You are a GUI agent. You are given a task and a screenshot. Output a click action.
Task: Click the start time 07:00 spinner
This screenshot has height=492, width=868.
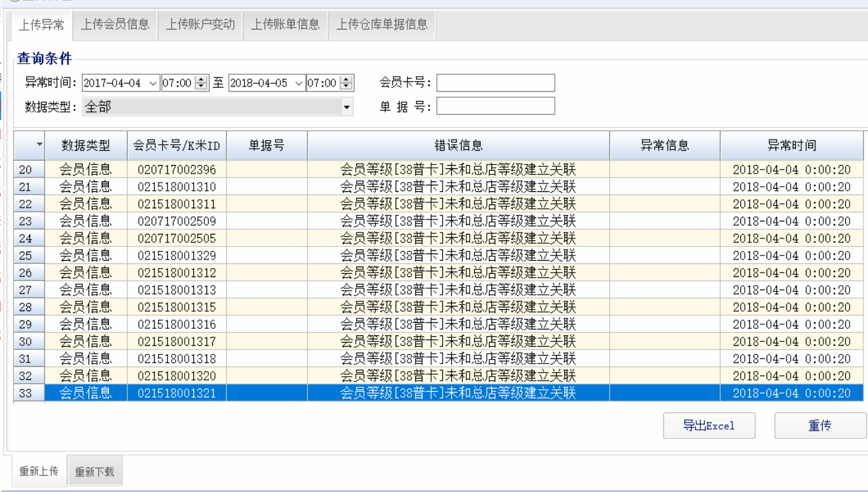(x=202, y=83)
